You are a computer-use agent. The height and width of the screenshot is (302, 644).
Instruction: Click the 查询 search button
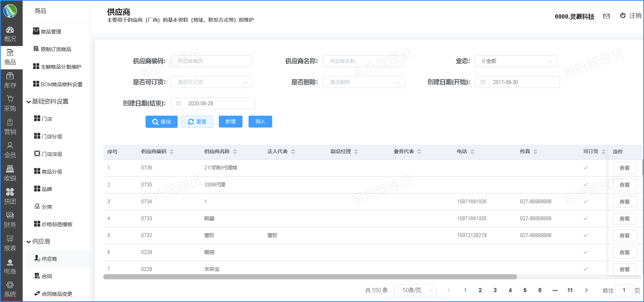[161, 122]
